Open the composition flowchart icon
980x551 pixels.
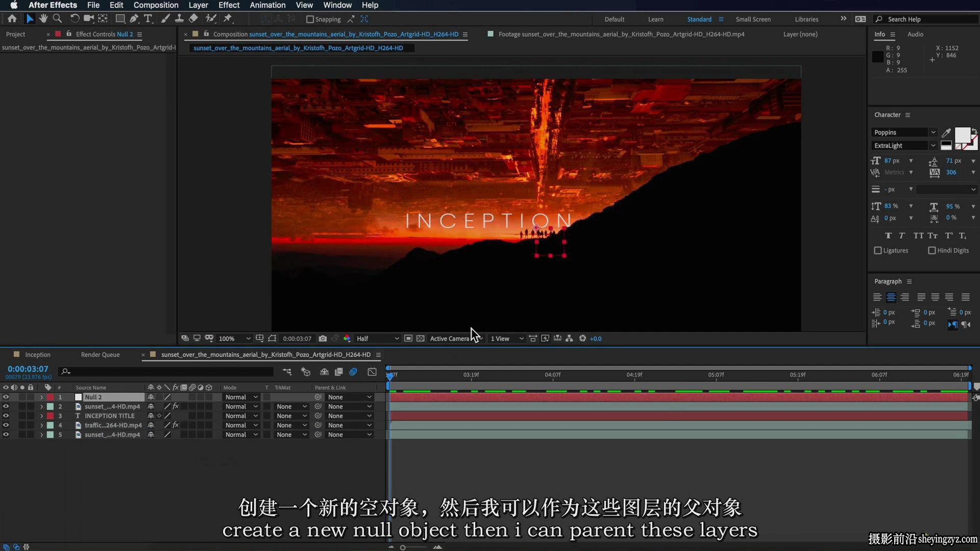coord(569,338)
